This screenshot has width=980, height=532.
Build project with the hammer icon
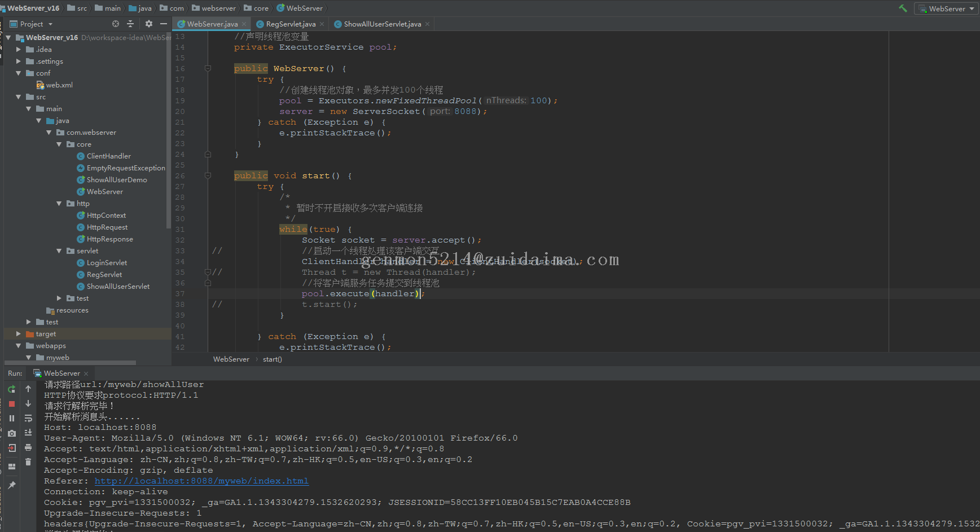click(903, 8)
